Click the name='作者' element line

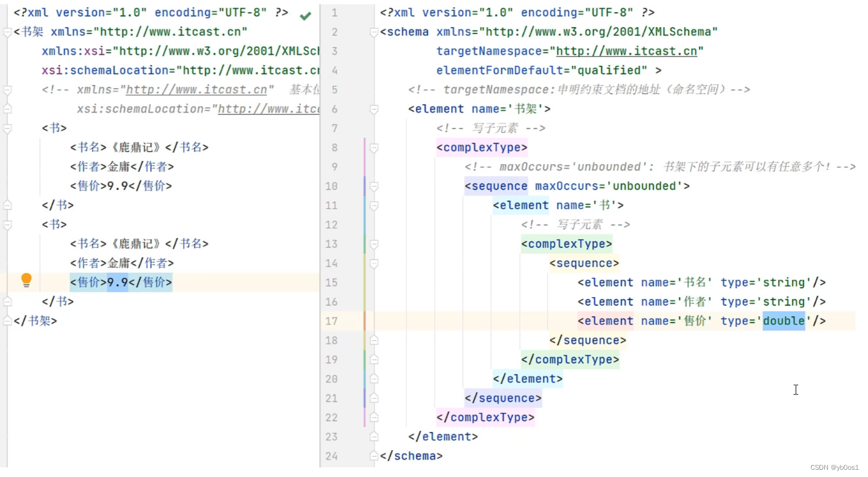(702, 302)
